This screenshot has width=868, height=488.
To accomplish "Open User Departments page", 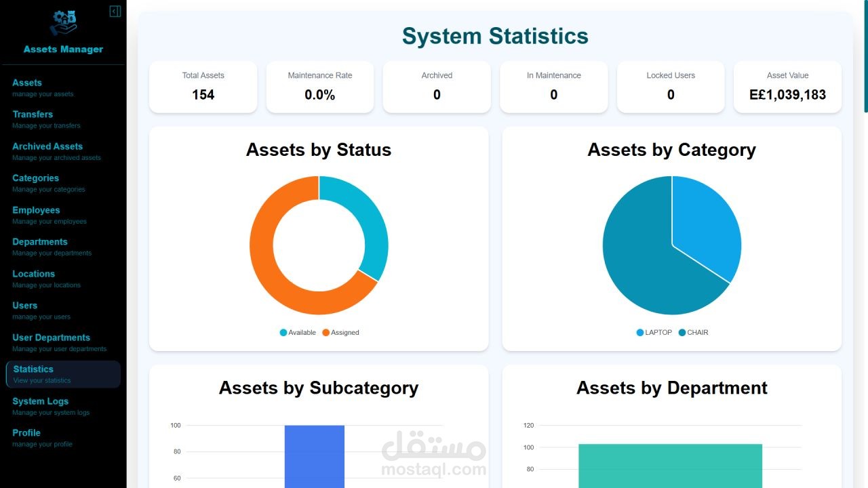I will (63, 342).
